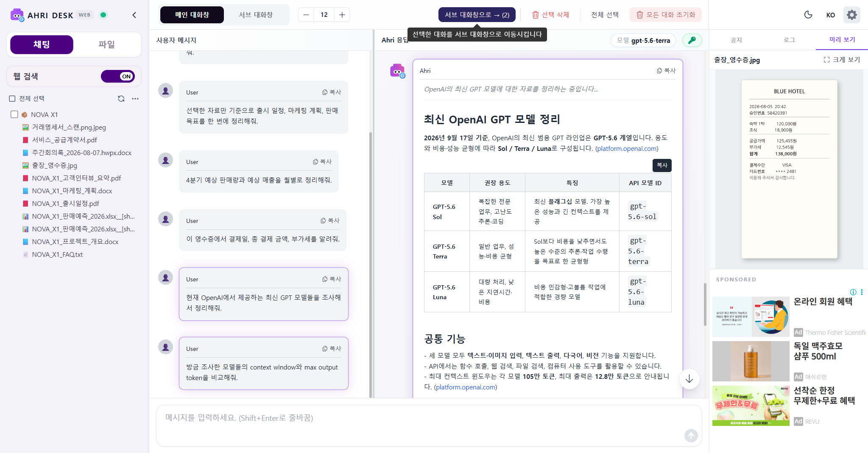Click the 서브 대화창으로 → (2) button

click(x=477, y=15)
